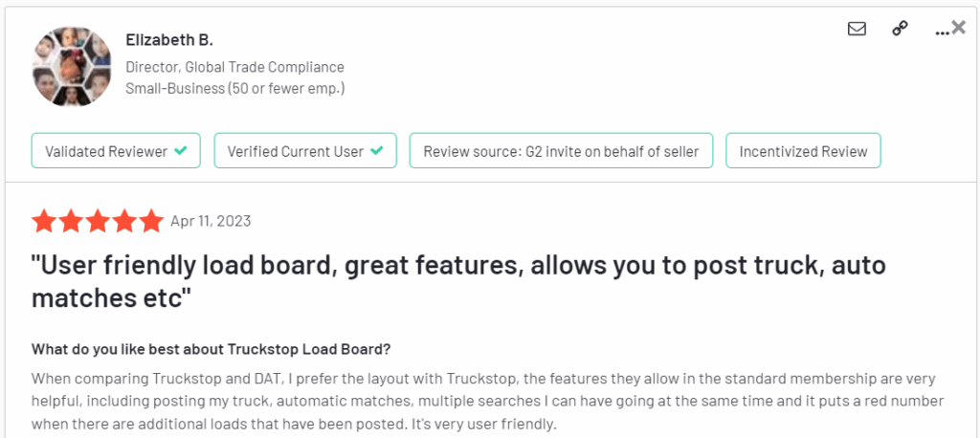Viewport: 980px width, 438px height.
Task: Close the review with the X icon
Action: tap(958, 28)
